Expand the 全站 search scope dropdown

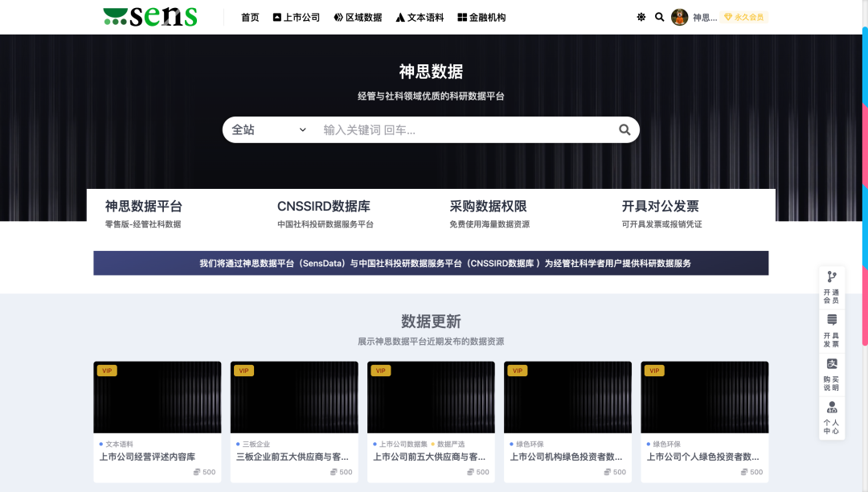268,130
